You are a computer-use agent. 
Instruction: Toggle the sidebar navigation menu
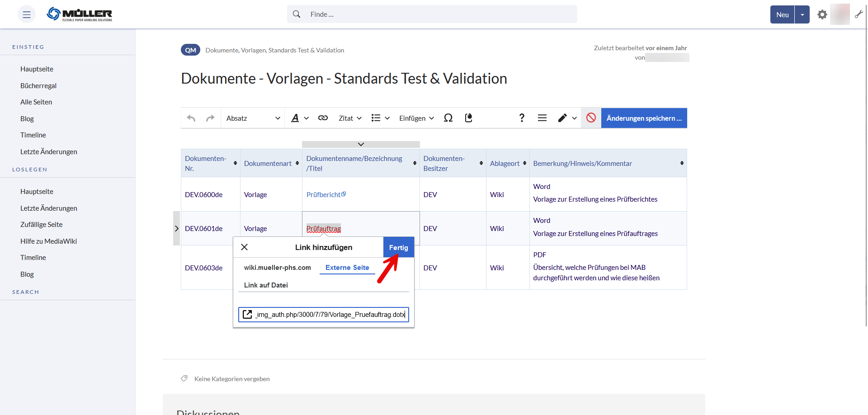27,14
